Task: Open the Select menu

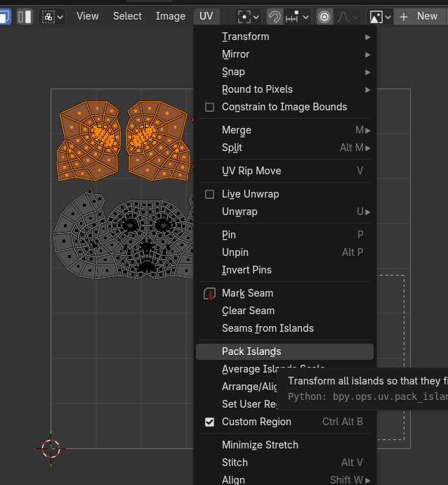Action: coord(127,16)
